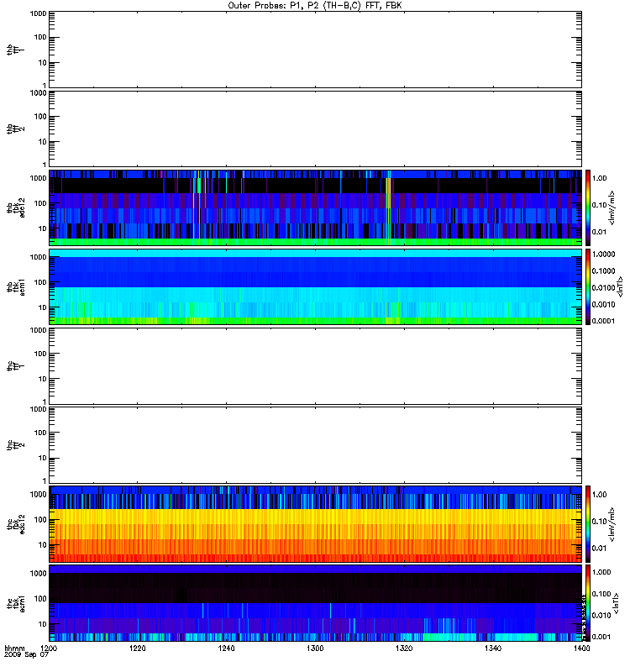This screenshot has height=672, width=630.
Task: Click the '0.100' value on thc scm1 color bar
Action: point(601,594)
